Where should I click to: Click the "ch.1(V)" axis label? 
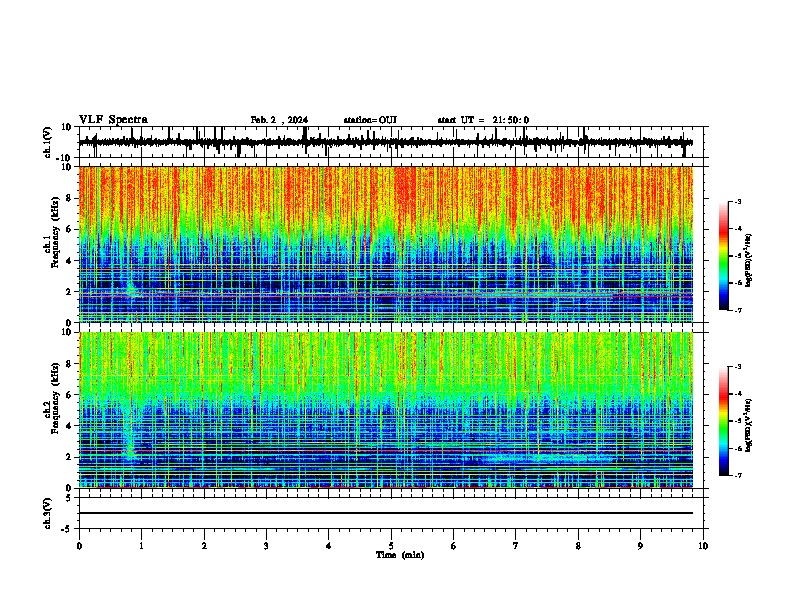[48, 142]
